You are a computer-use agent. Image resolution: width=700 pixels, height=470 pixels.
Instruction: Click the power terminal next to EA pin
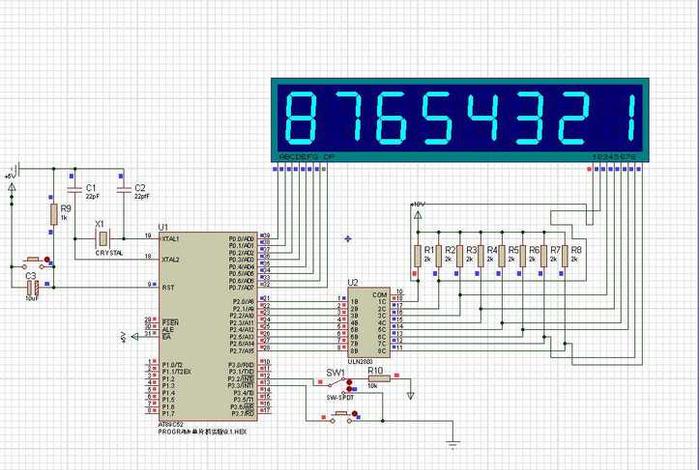pyautogui.click(x=134, y=337)
